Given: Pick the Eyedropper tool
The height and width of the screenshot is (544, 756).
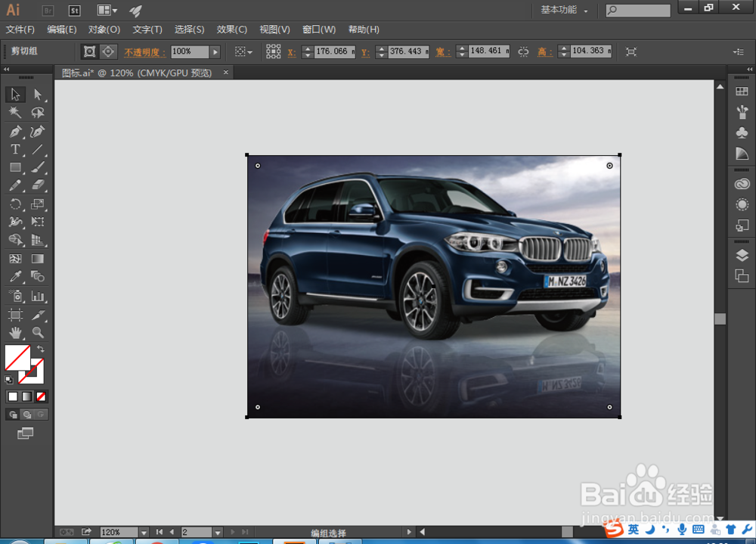Looking at the screenshot, I should pos(15,277).
